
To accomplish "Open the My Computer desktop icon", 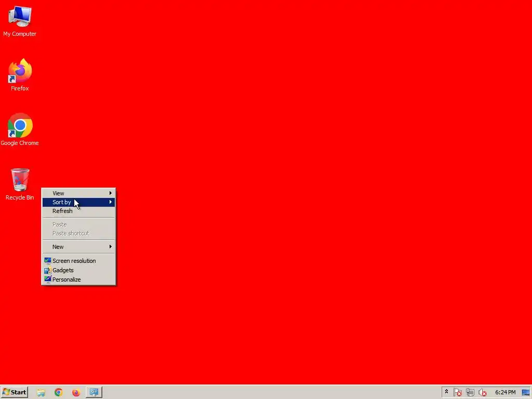I will tap(20, 21).
